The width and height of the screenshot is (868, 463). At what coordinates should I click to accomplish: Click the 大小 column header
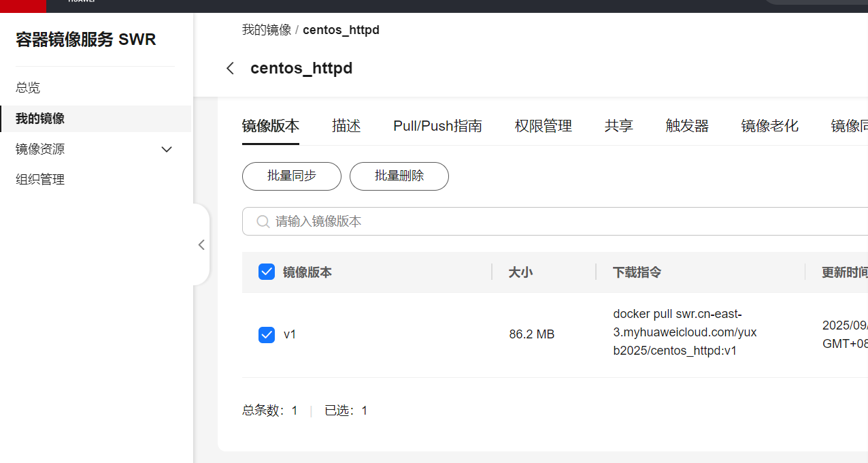520,272
